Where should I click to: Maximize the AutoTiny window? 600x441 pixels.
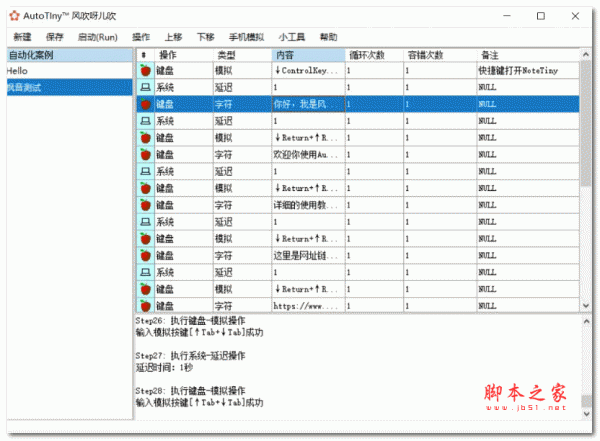(541, 16)
